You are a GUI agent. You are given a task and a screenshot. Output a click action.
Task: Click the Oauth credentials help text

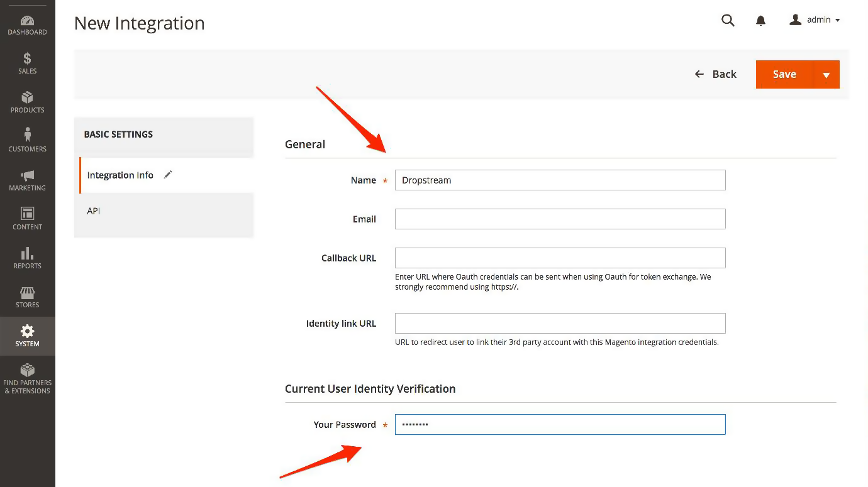[553, 282]
